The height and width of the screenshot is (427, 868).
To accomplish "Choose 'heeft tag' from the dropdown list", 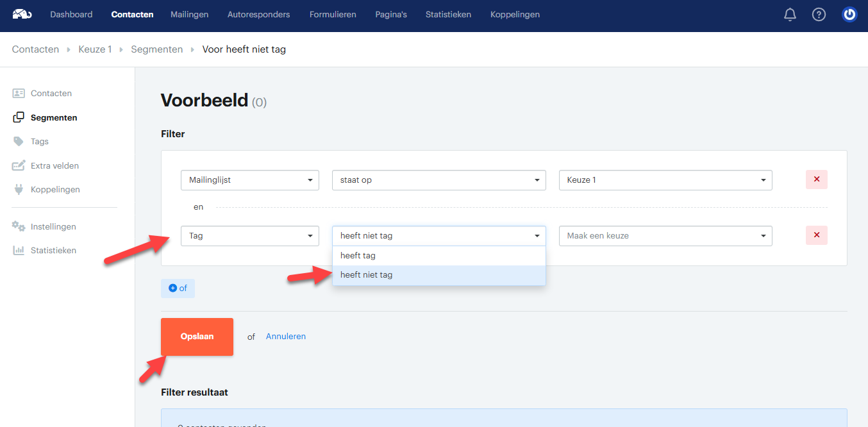I will pos(439,256).
